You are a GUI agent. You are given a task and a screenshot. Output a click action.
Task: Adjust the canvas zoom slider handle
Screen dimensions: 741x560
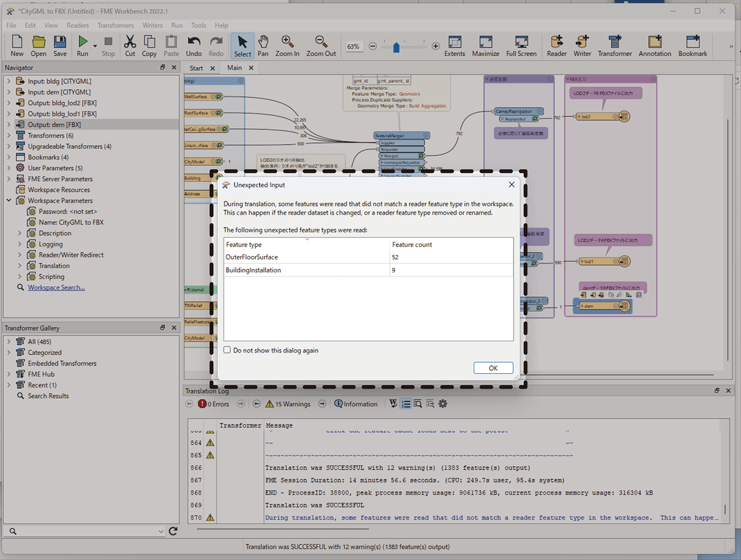tap(396, 47)
